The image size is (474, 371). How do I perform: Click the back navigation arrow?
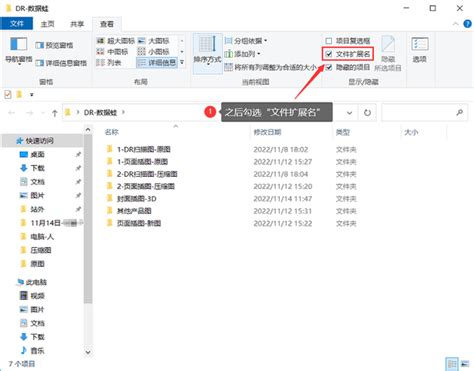pos(12,113)
